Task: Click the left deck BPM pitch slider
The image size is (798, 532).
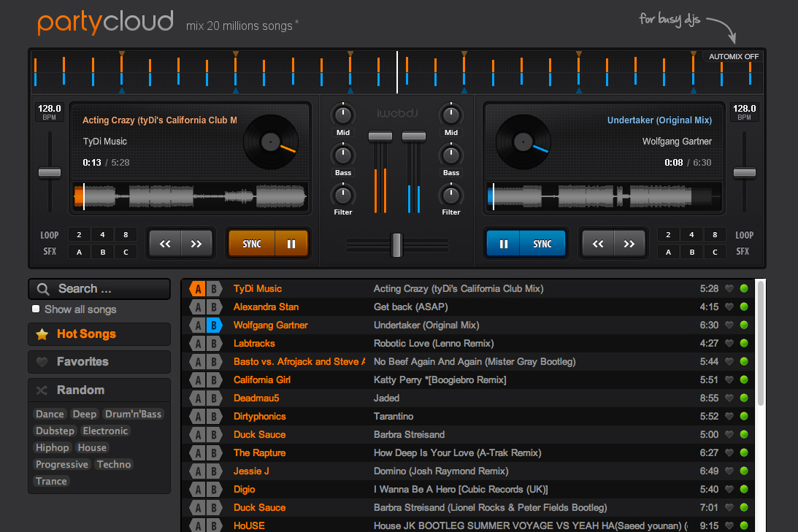Action: [50, 173]
